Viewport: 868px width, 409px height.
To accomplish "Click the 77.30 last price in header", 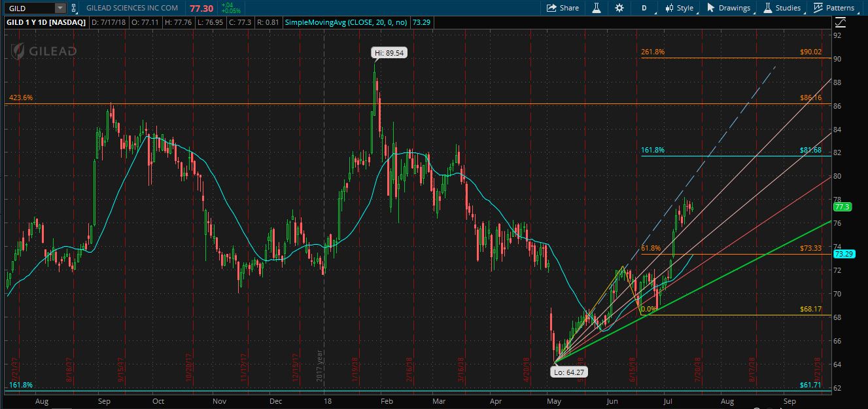I will tap(201, 8).
